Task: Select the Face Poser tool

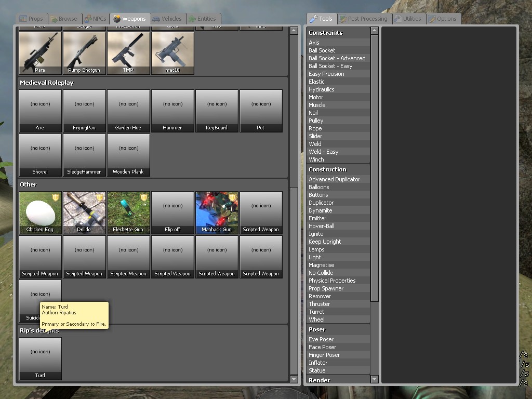Action: point(338,347)
